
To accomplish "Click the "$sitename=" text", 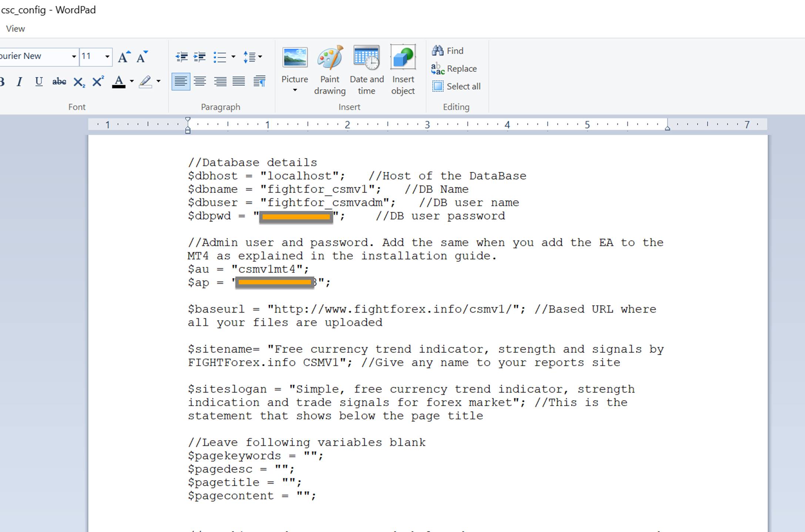I will coord(224,349).
